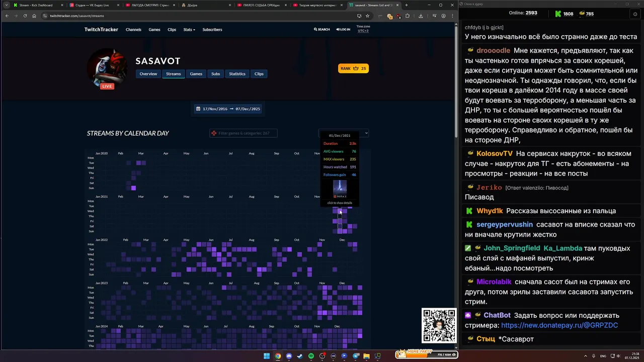This screenshot has width=644, height=362.
Task: Expand the Stats dropdown in the top navigation
Action: point(189,30)
